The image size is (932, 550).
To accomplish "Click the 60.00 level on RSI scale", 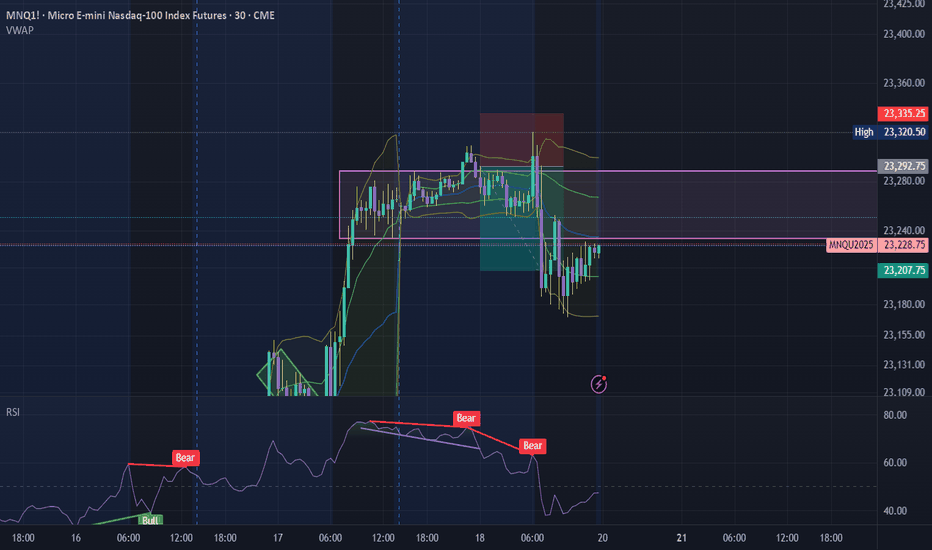I will pyautogui.click(x=895, y=463).
